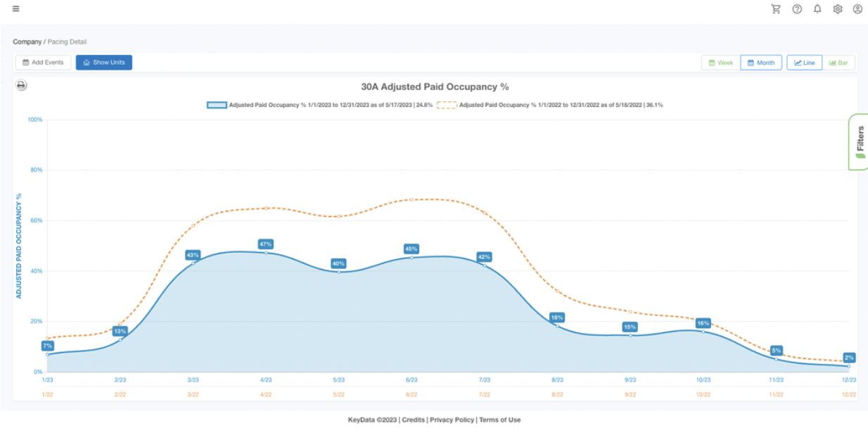Click the user account icon
This screenshot has height=428, width=868.
[x=857, y=9]
